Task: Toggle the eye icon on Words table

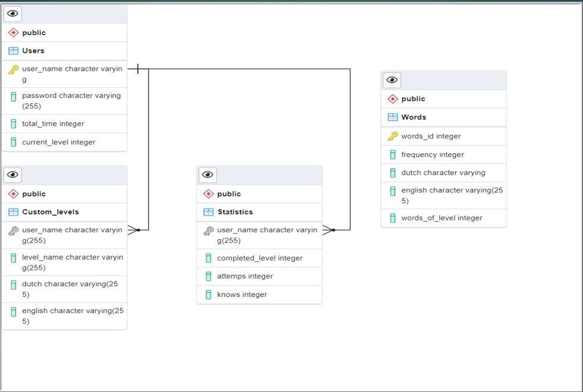Action: pos(392,80)
